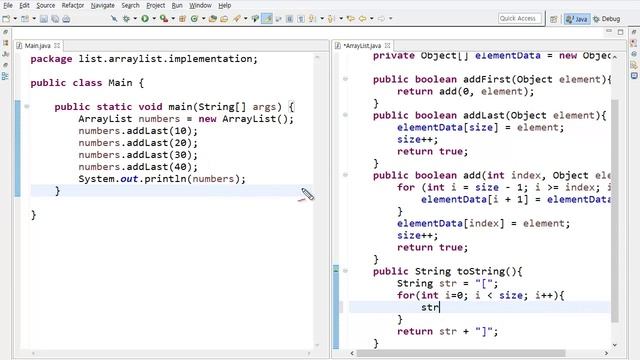Collapse the add(int index) method fold
Screen dimensions: 640x360
coord(345,175)
